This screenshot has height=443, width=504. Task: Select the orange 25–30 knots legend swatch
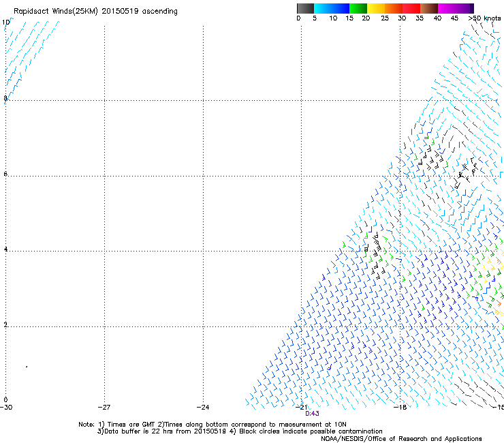click(x=394, y=8)
